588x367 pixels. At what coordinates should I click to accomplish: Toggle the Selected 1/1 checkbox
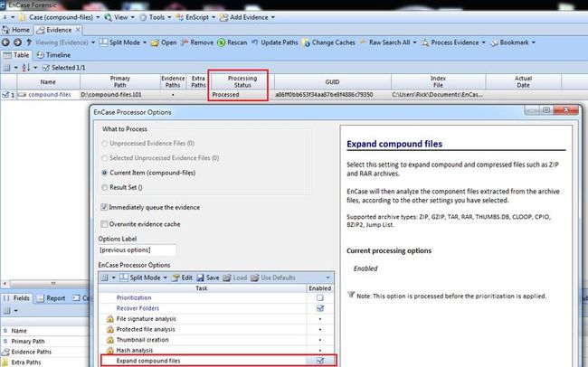46,68
